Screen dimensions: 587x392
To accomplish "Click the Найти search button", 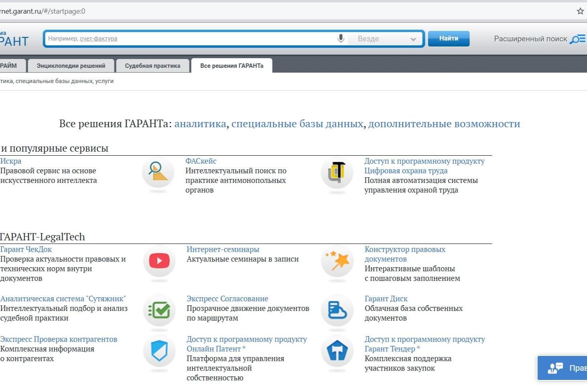I will [x=449, y=39].
